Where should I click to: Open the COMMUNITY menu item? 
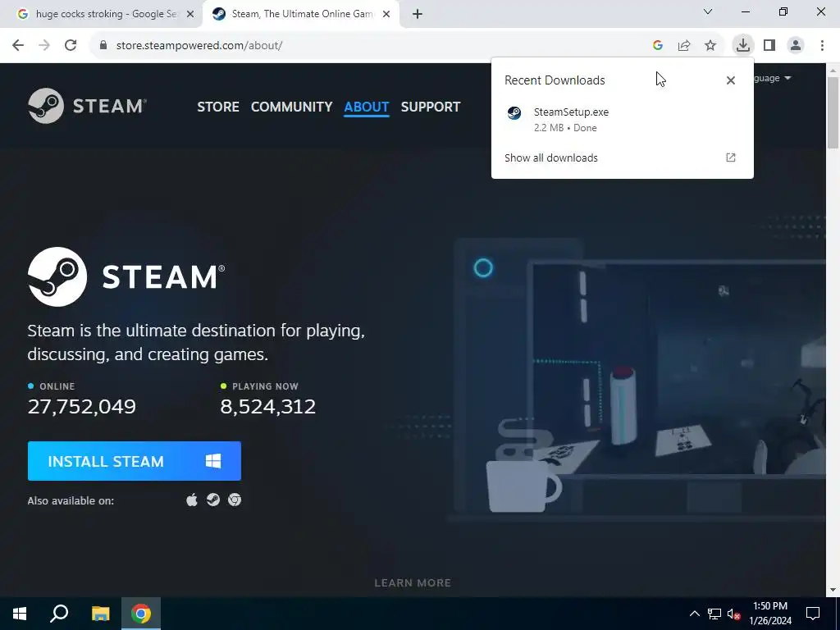click(x=291, y=107)
